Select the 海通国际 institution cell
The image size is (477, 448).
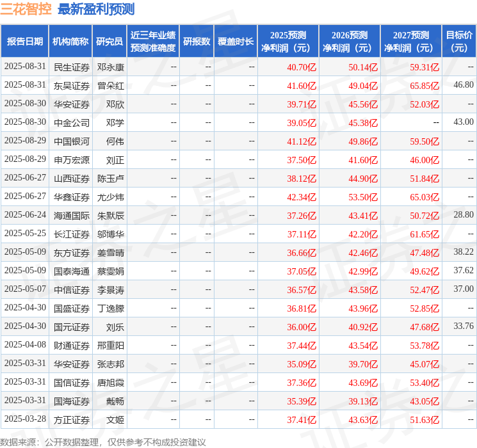[72, 216]
